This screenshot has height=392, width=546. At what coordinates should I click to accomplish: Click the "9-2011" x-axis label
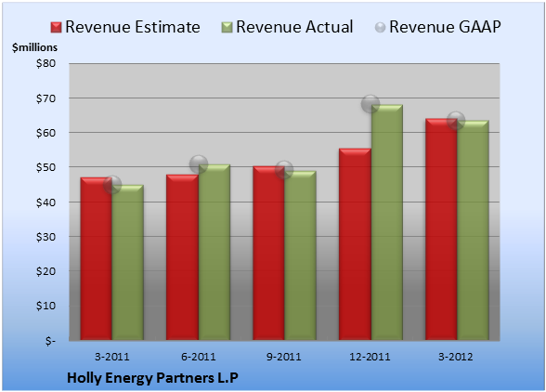(x=284, y=357)
